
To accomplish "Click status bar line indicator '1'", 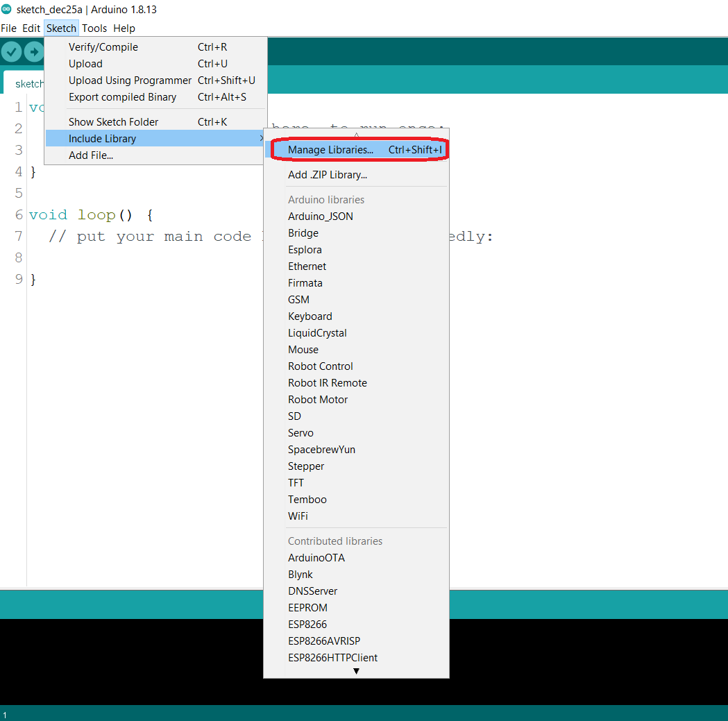I will pos(5,715).
